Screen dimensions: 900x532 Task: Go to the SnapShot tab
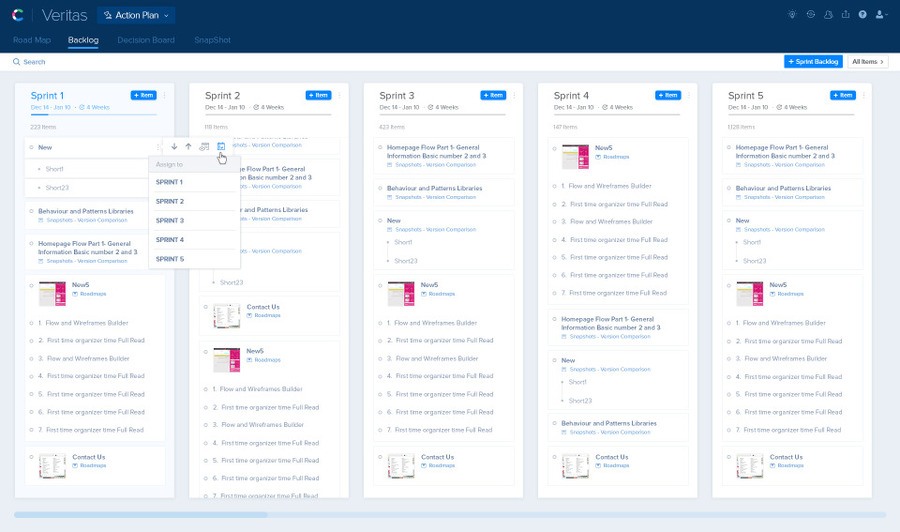coord(212,40)
